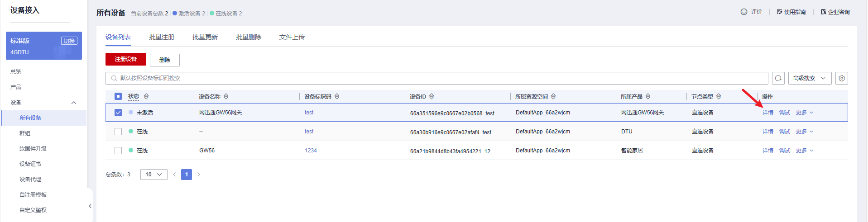Click the filter icon next to 状态 header
868x222 pixels.
click(146, 96)
